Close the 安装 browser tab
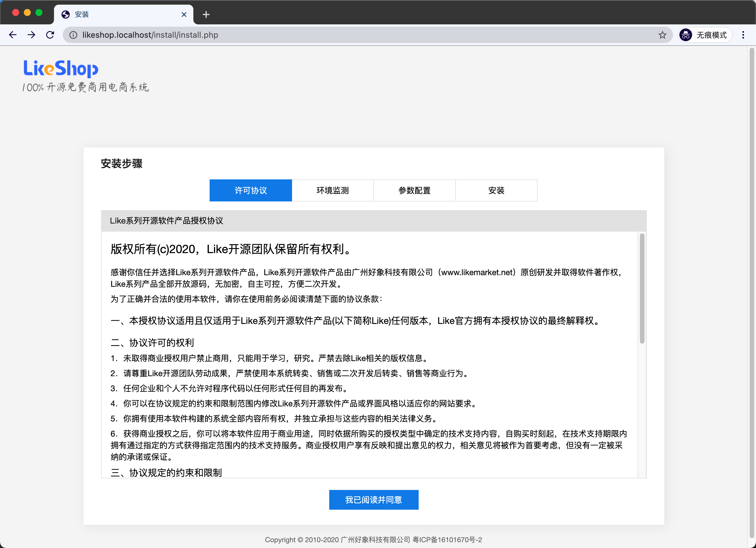This screenshot has width=756, height=548. (x=184, y=14)
